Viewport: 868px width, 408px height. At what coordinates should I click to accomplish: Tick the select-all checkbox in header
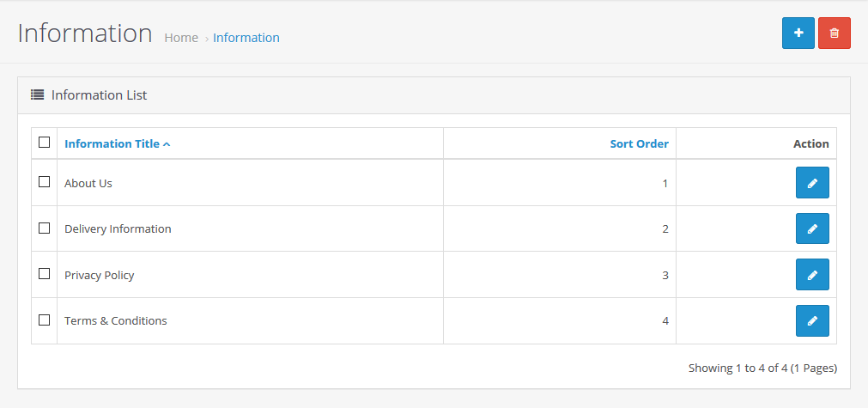45,143
